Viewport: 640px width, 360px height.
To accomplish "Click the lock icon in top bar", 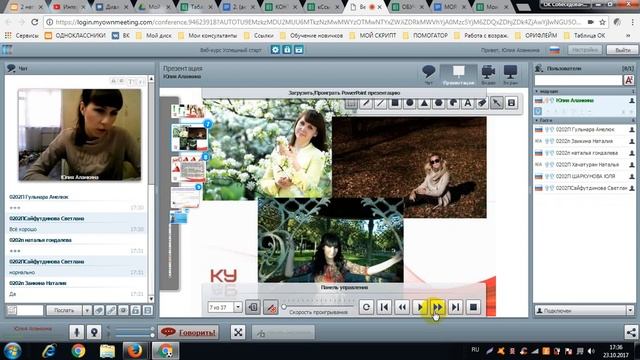I will tap(287, 50).
